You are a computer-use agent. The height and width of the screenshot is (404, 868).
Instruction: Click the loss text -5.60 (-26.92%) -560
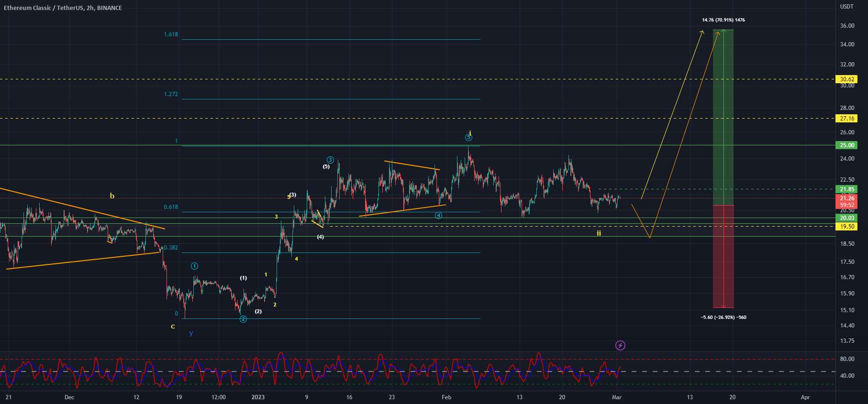pos(723,317)
